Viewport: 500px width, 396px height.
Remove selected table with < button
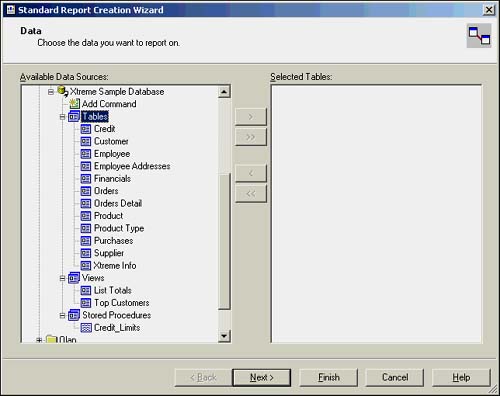(251, 173)
